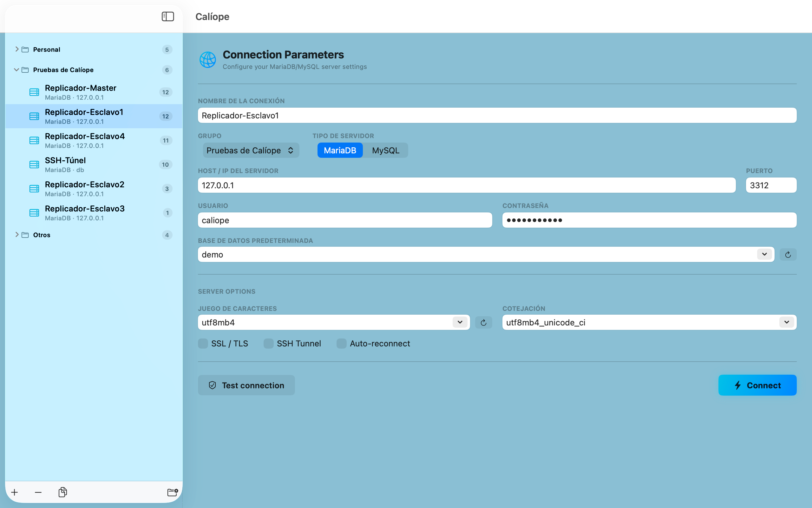Refresh the default database list
812x508 pixels.
[x=788, y=255]
